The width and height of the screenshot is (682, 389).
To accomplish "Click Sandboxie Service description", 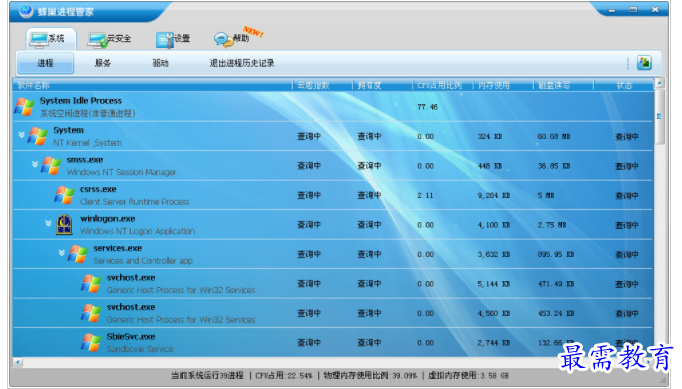I will pyautogui.click(x=140, y=349).
